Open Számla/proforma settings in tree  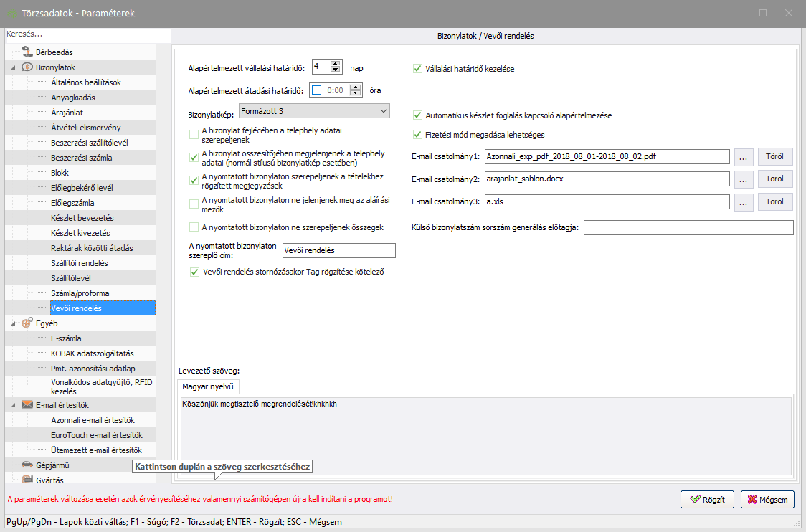pyautogui.click(x=80, y=293)
